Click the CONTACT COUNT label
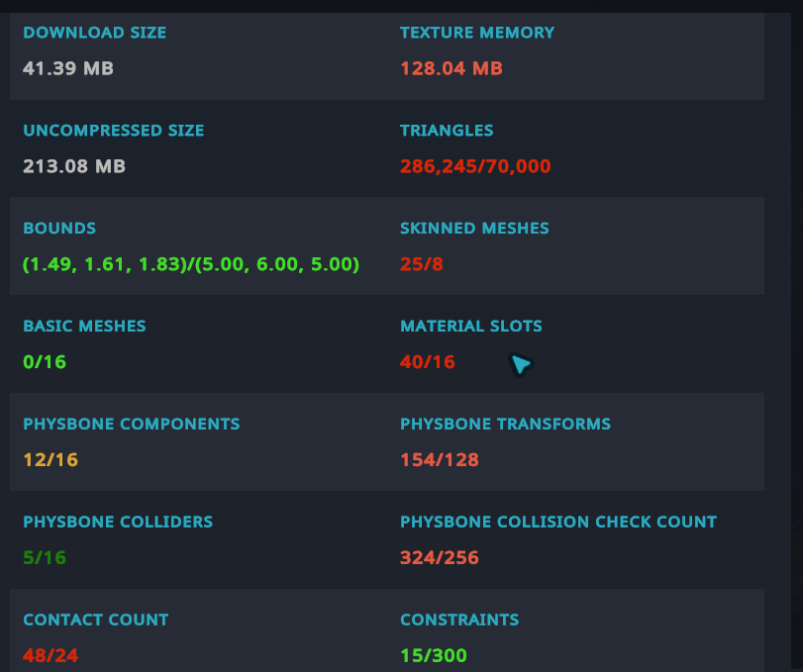 [96, 620]
